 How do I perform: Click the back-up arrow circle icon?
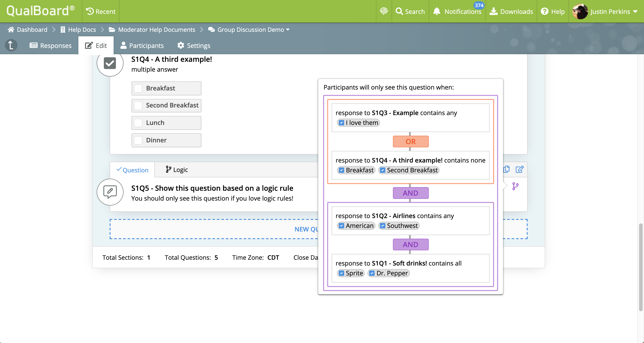[11, 45]
